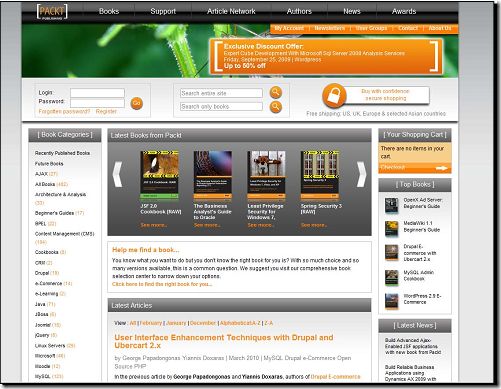501x389 pixels.
Task: Go to My Account
Action: pyautogui.click(x=289, y=28)
